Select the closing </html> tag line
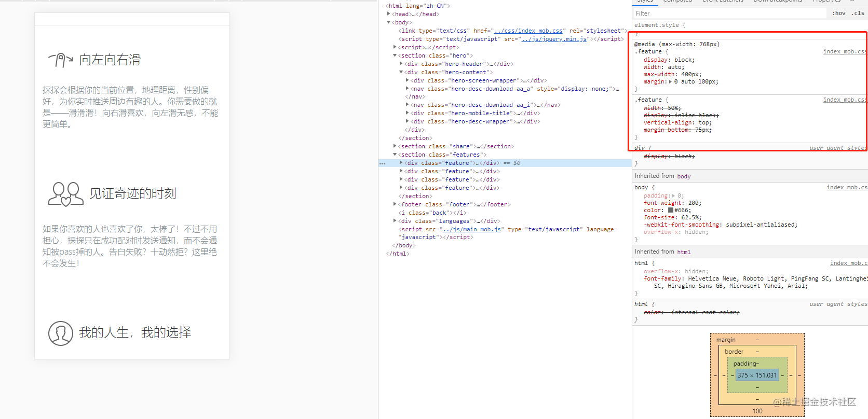 [398, 254]
